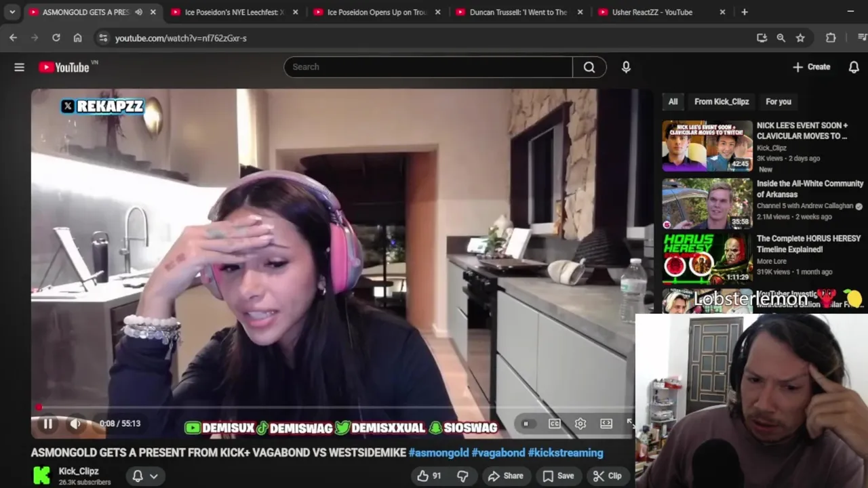
Task: Open the player settings gear
Action: [580, 424]
